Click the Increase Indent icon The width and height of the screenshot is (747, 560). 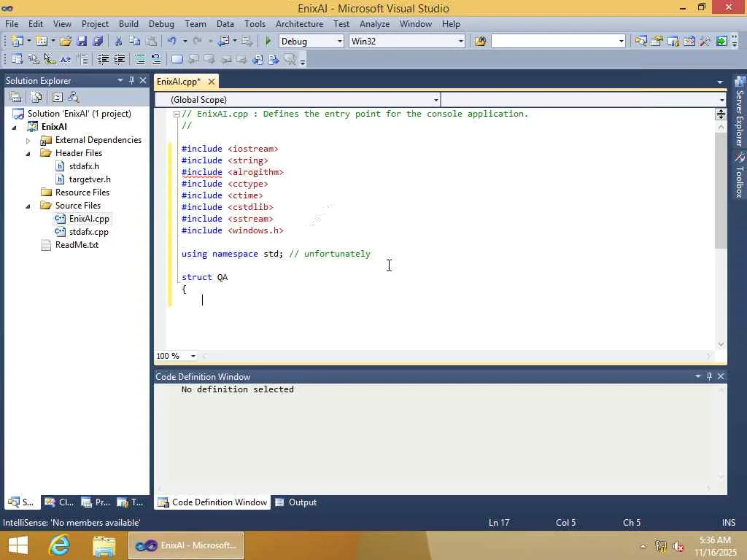point(120,60)
